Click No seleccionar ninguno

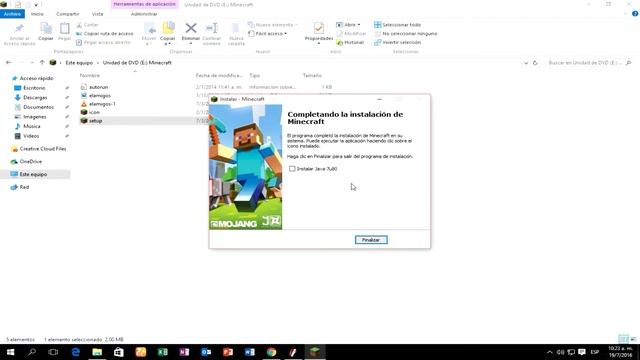click(406, 33)
